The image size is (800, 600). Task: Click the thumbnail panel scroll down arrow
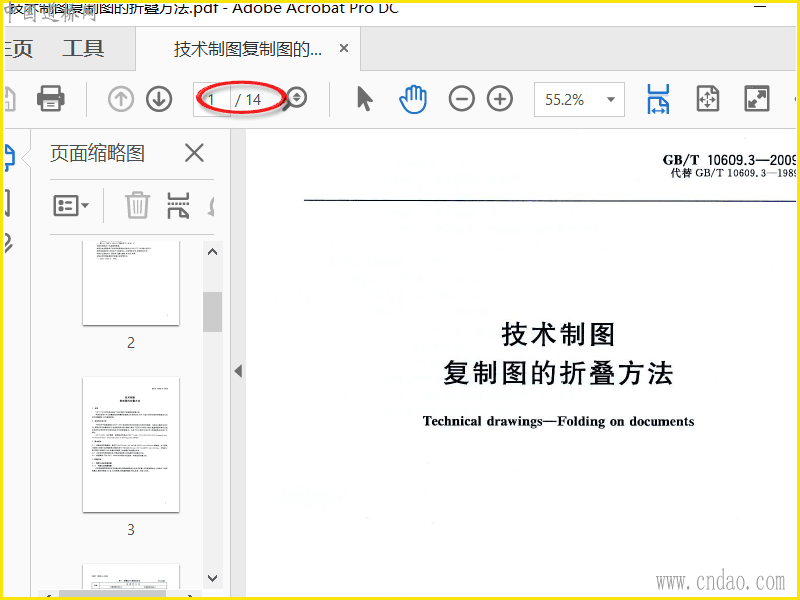pyautogui.click(x=212, y=578)
